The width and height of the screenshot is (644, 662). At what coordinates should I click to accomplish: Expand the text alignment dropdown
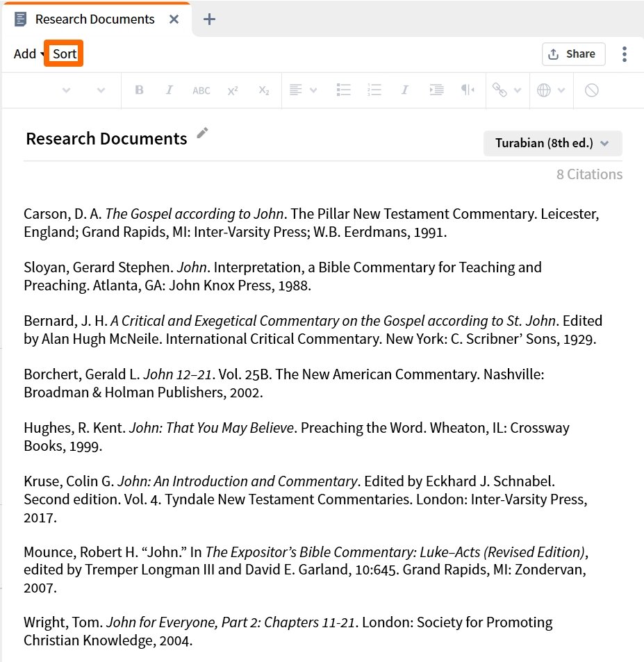304,90
